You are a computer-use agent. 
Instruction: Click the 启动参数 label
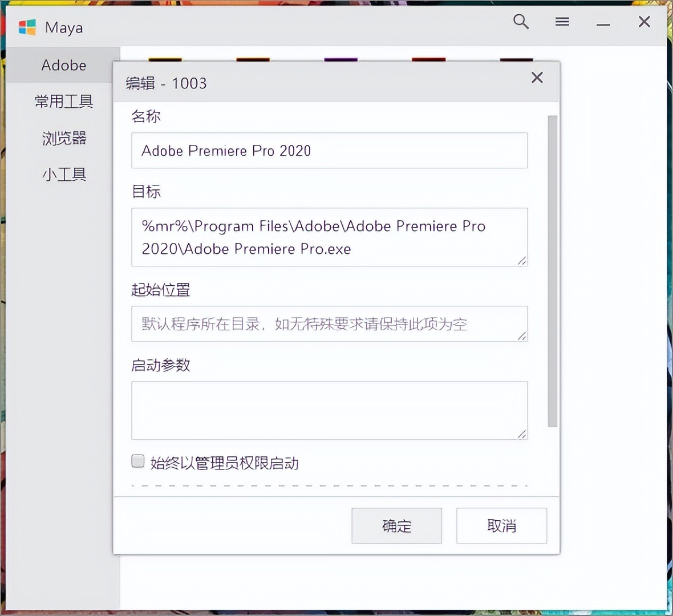[160, 365]
